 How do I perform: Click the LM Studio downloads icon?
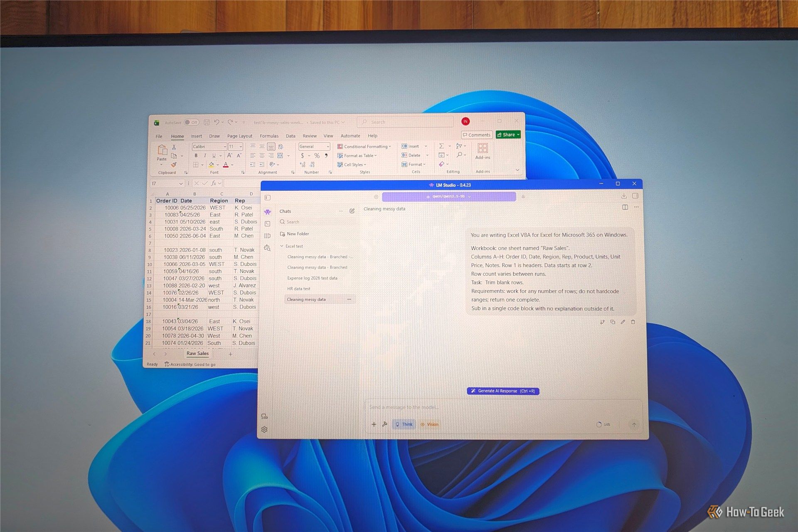[x=624, y=196]
